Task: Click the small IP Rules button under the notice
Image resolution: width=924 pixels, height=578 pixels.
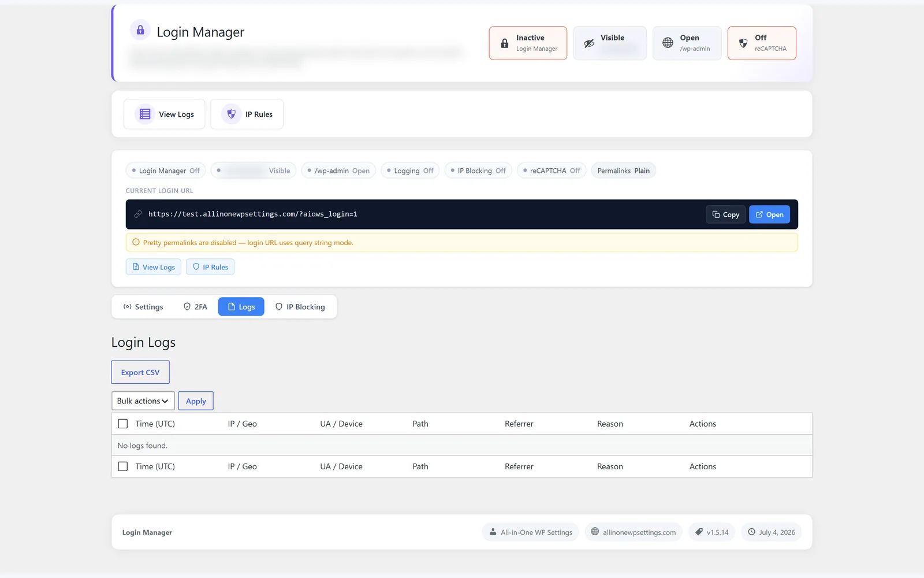Action: (x=210, y=267)
